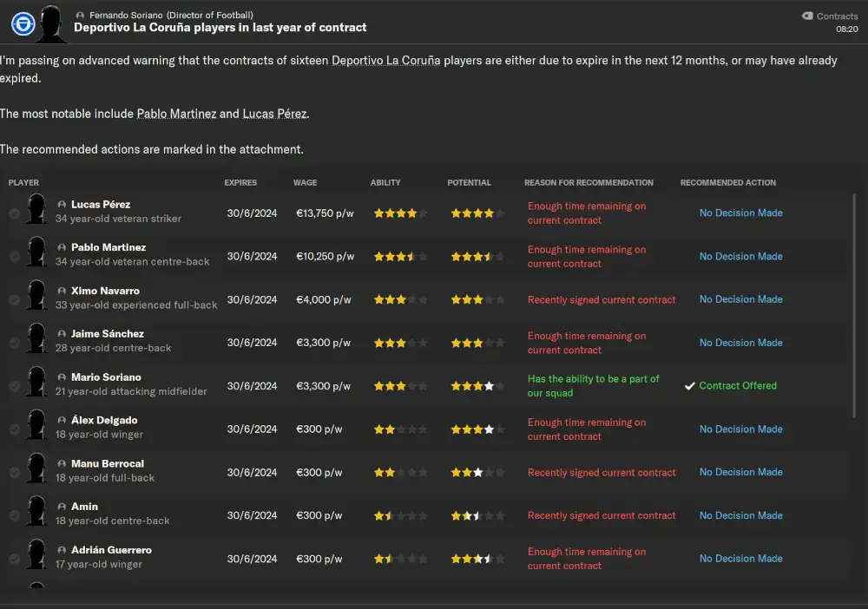This screenshot has height=609, width=868.
Task: Click Jaime Sánchez's silhouette portrait
Action: click(36, 338)
